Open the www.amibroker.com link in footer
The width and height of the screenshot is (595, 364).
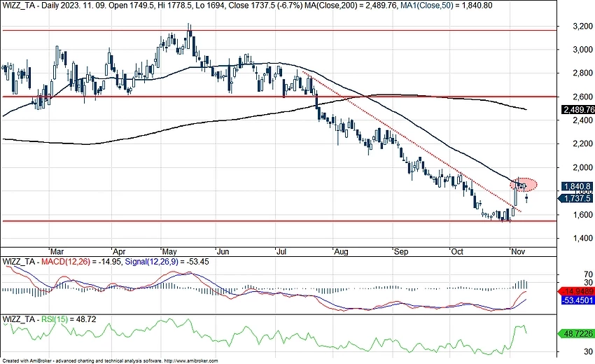point(192,360)
